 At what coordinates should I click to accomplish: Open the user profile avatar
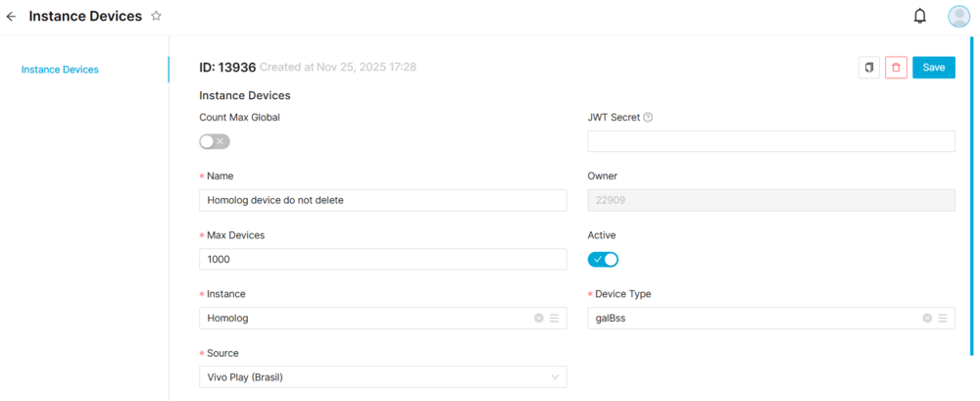click(x=958, y=16)
